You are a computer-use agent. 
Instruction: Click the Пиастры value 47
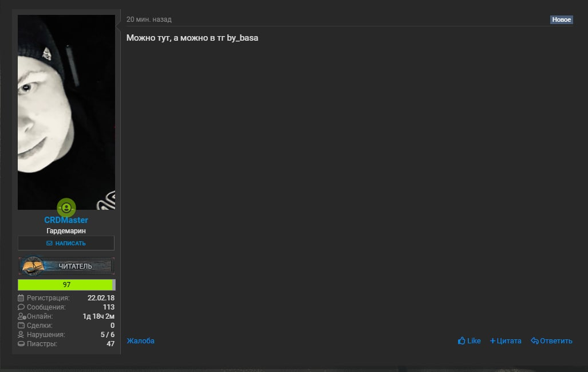point(111,344)
